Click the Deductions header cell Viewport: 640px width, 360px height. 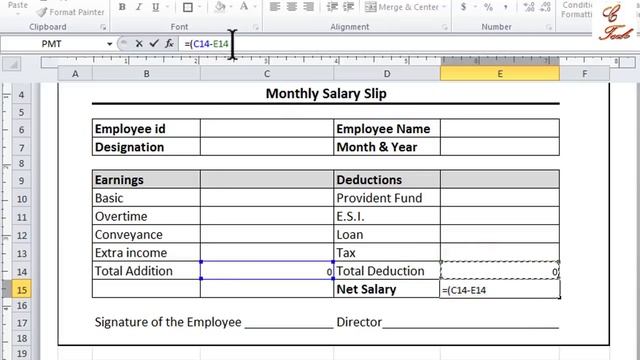point(387,180)
